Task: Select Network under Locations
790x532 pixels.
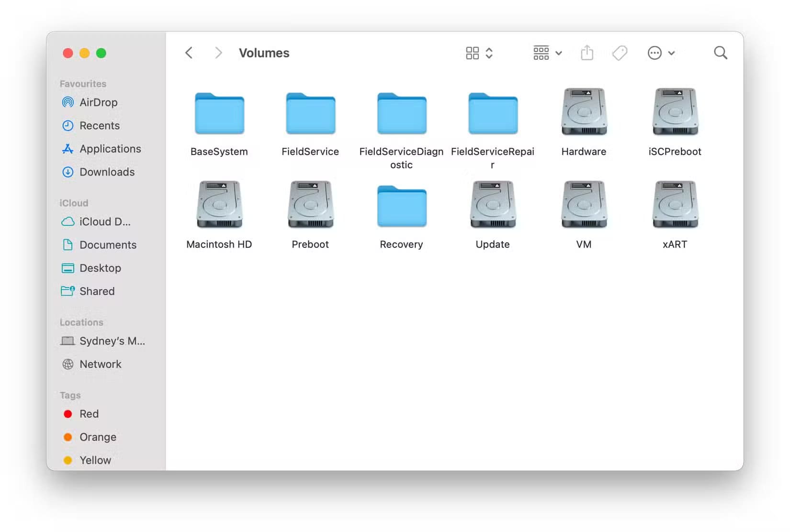Action: point(100,364)
